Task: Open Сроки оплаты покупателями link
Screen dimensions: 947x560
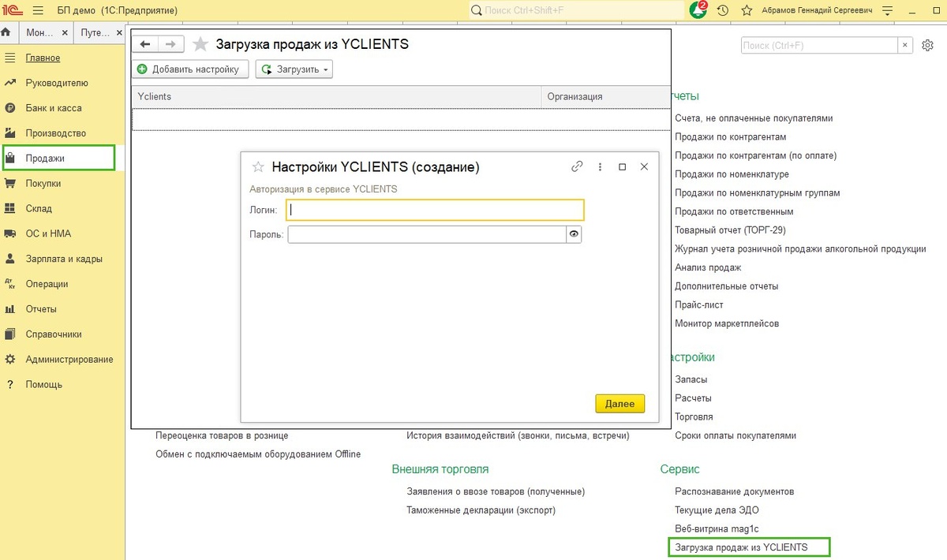Action: 736,435
